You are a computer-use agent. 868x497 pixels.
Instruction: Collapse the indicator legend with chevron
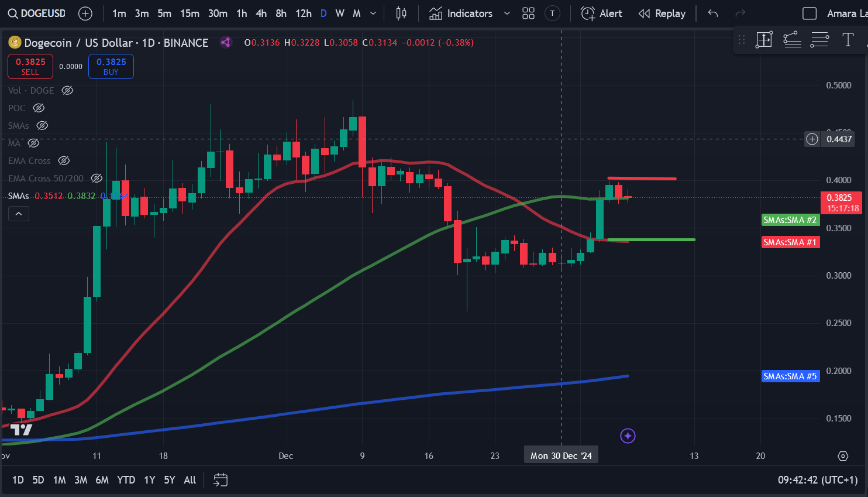pyautogui.click(x=19, y=214)
